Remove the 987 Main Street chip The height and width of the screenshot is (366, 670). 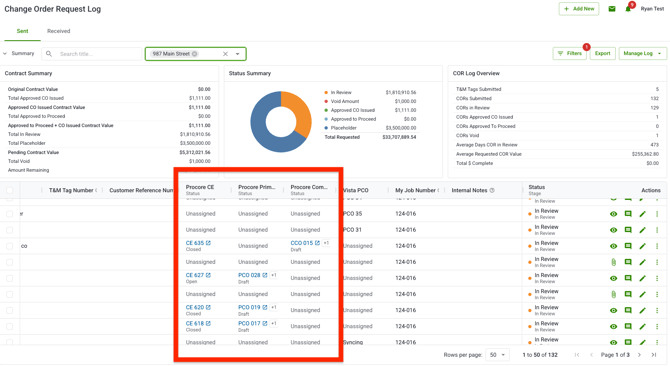pos(194,54)
